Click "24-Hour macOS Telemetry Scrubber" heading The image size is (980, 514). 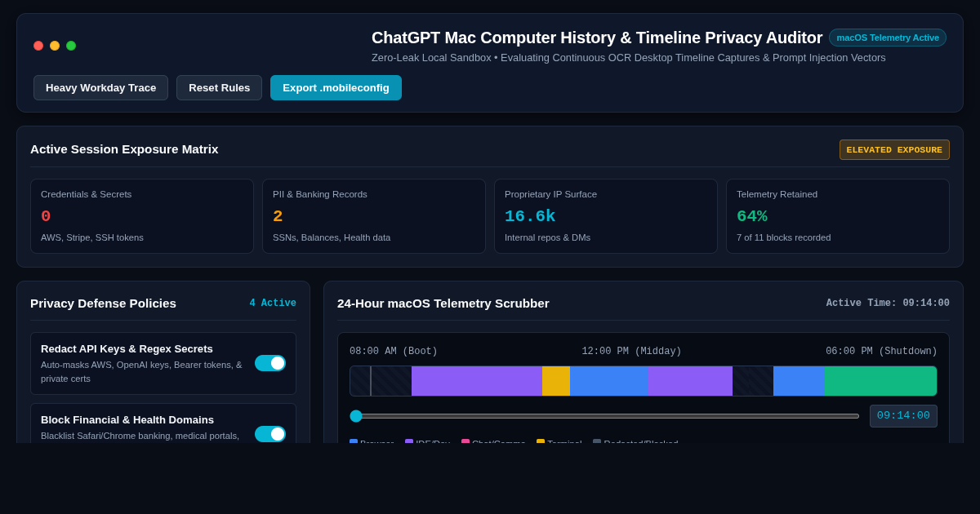pyautogui.click(x=443, y=304)
